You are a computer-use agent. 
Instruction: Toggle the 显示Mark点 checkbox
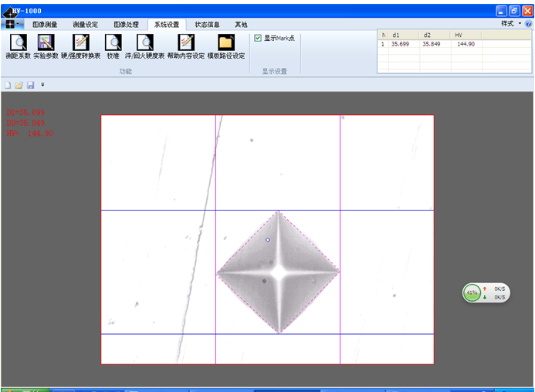(258, 38)
